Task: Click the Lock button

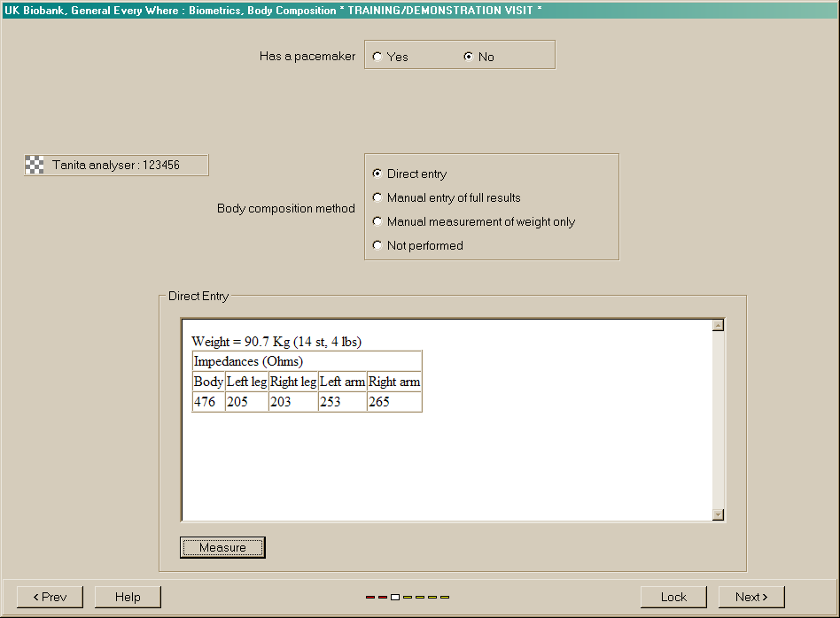Action: pos(673,597)
